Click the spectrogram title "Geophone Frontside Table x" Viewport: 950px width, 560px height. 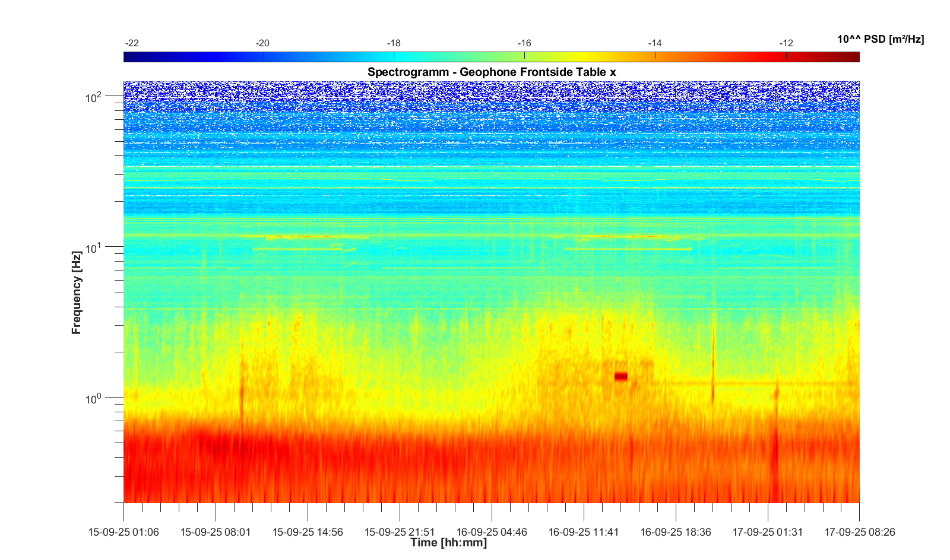click(491, 72)
